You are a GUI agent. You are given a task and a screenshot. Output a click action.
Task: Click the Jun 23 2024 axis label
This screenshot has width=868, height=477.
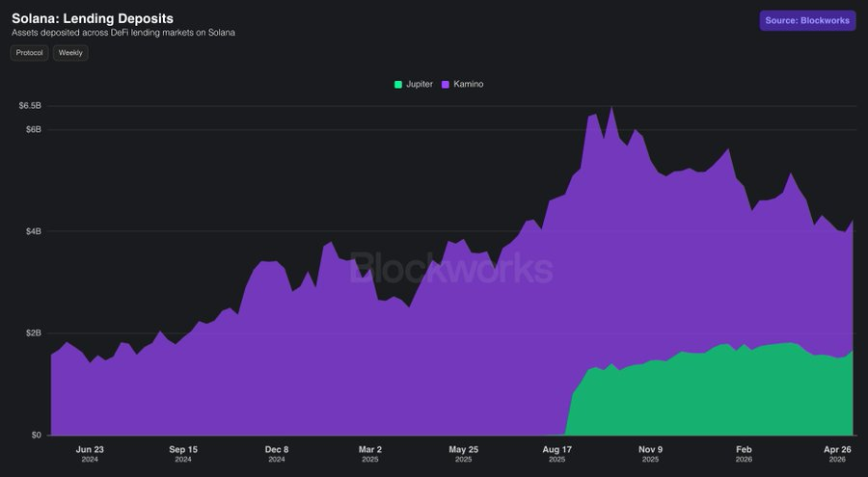pyautogui.click(x=90, y=454)
